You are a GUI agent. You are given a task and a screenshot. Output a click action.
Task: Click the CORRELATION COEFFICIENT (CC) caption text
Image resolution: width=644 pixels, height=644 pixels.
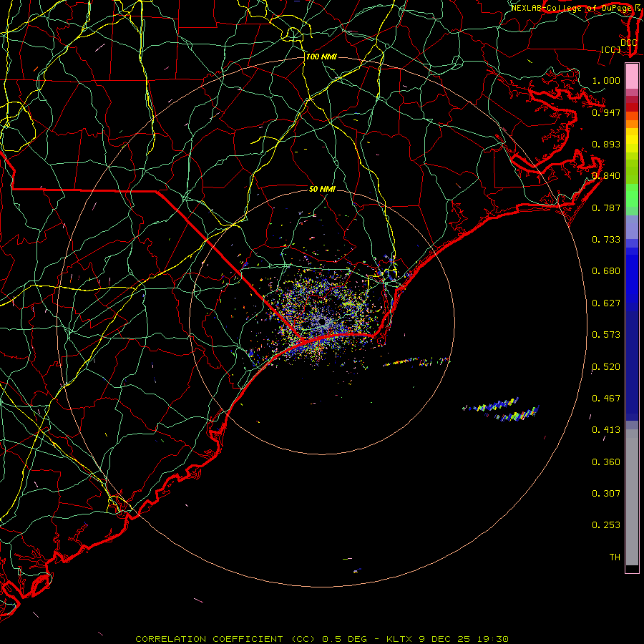(x=226, y=639)
